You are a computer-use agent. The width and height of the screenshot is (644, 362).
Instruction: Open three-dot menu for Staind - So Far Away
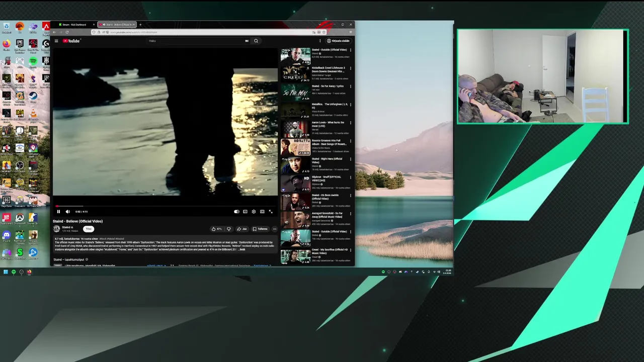click(x=351, y=86)
